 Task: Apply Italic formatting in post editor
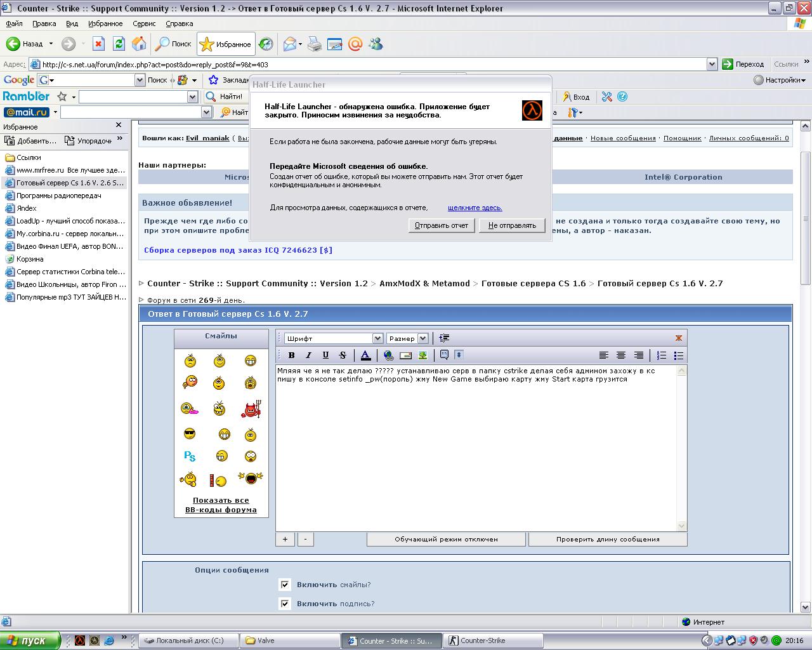click(x=309, y=355)
